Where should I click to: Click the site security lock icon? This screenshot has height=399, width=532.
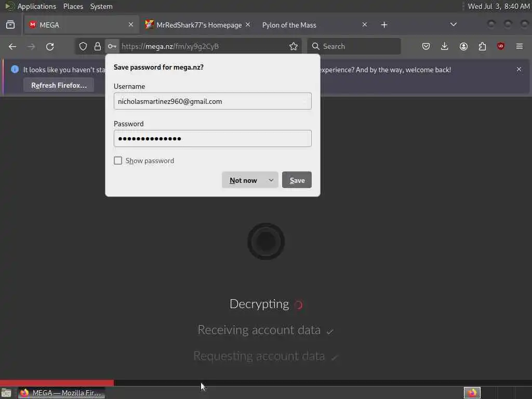point(97,46)
